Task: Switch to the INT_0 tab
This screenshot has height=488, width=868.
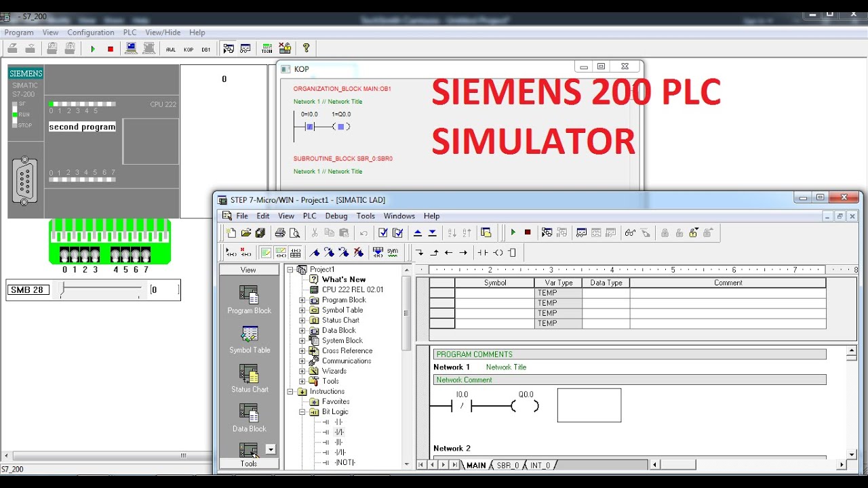Action: (540, 466)
